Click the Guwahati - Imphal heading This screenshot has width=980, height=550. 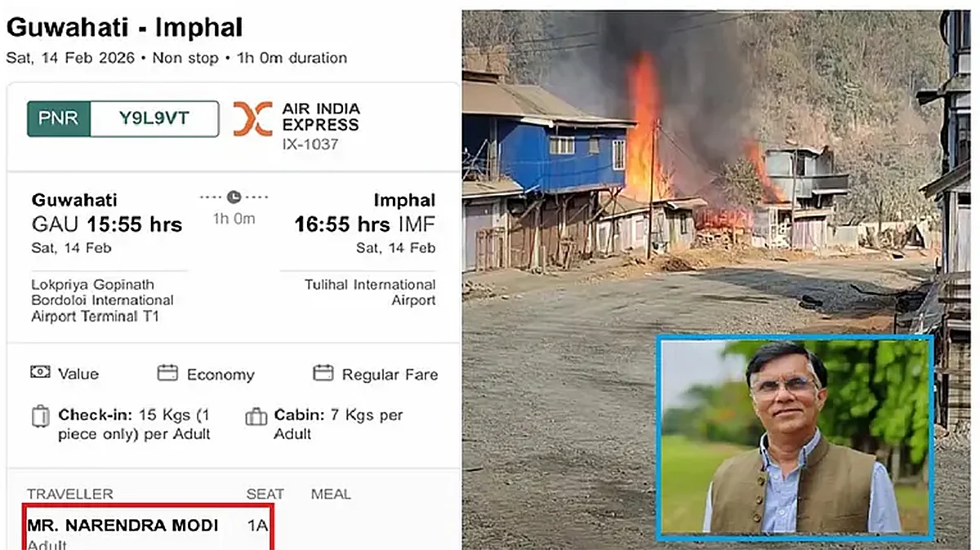pyautogui.click(x=124, y=28)
